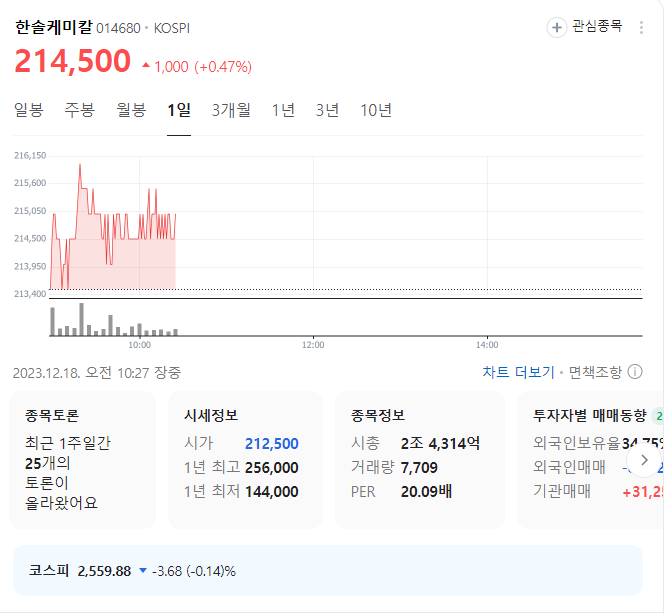Click the timestamp 2023.12.18. 오전 10:27 장중
Image resolution: width=664 pixels, height=614 pixels.
tap(97, 373)
